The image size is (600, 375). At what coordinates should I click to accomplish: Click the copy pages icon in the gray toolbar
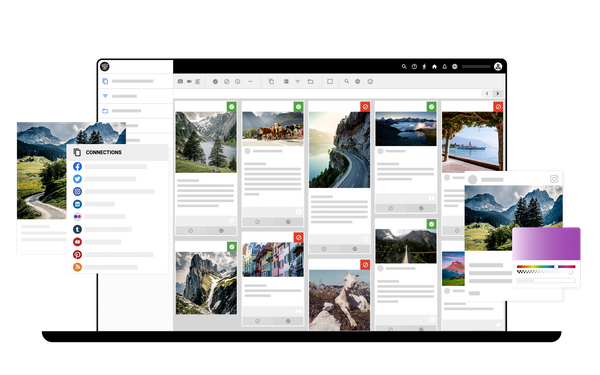pos(271,82)
